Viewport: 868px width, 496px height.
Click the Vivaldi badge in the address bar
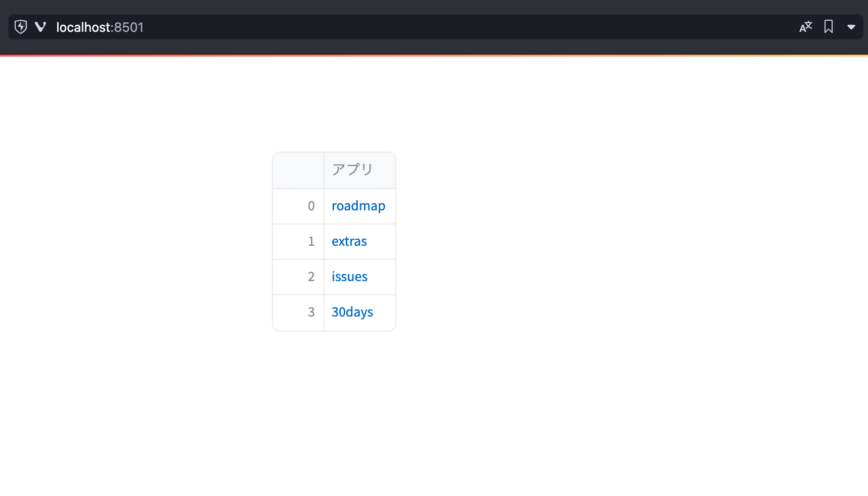(40, 27)
